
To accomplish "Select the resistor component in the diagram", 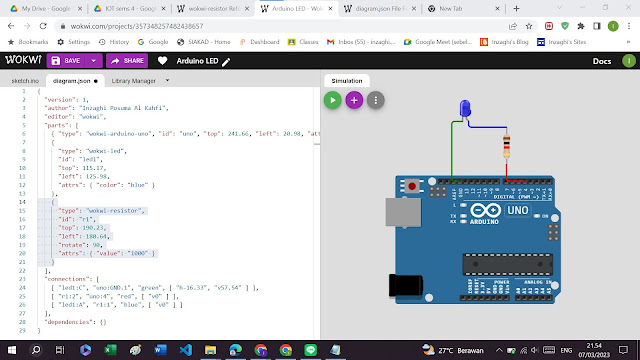I will pyautogui.click(x=507, y=146).
